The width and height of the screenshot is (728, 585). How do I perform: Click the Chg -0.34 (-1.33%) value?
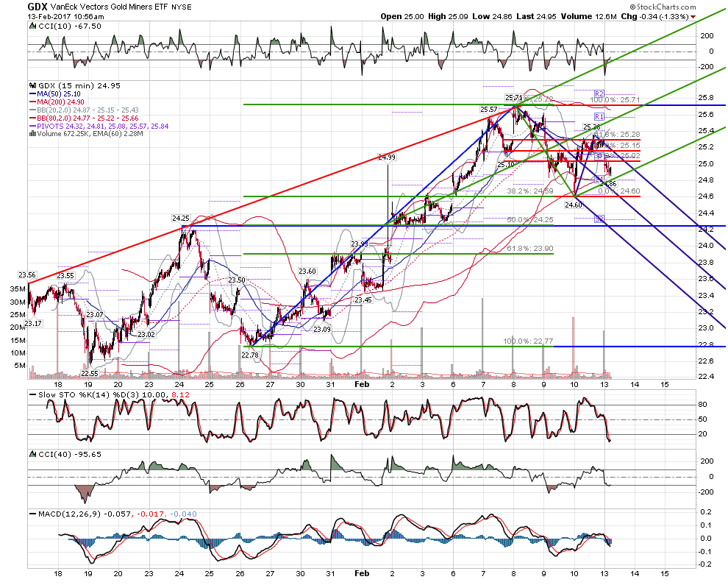(x=654, y=16)
